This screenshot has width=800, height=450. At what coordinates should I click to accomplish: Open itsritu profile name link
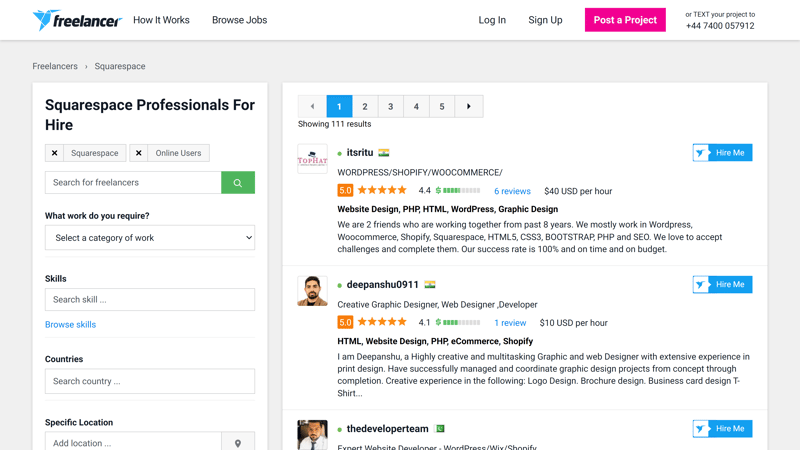tap(360, 153)
